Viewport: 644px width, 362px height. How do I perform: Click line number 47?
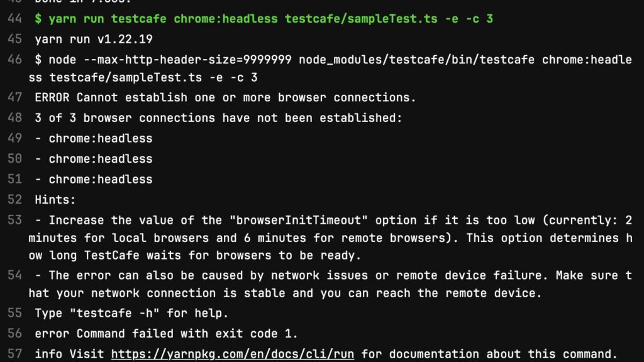pos(15,97)
